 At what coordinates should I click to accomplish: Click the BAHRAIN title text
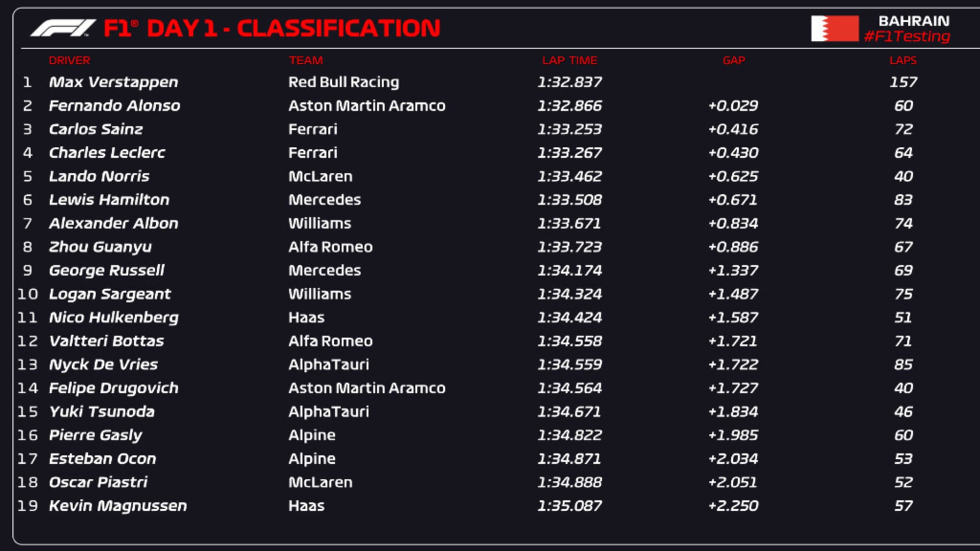tap(914, 21)
